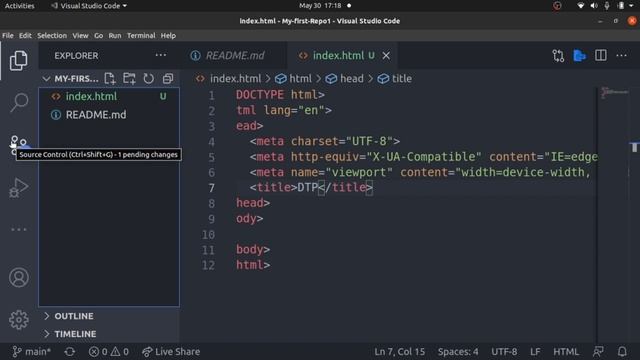
Task: Refresh the explorer file list
Action: [x=149, y=78]
